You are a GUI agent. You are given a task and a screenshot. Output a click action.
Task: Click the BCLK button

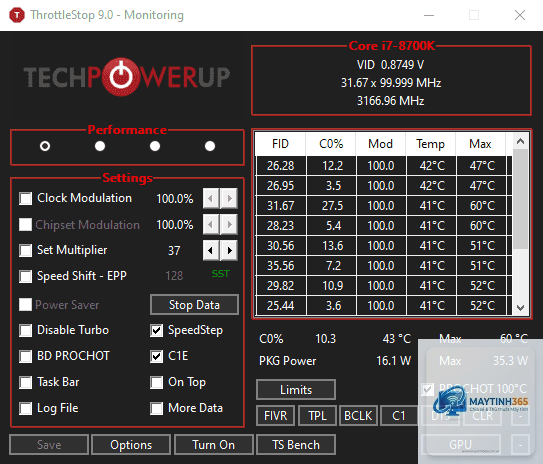(358, 416)
